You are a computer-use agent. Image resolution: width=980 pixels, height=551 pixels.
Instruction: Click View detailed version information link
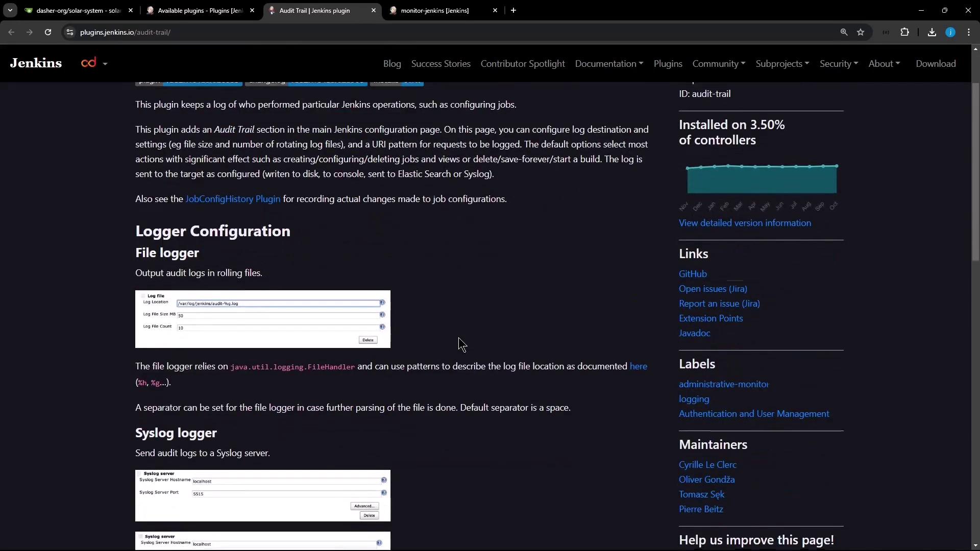(x=745, y=223)
